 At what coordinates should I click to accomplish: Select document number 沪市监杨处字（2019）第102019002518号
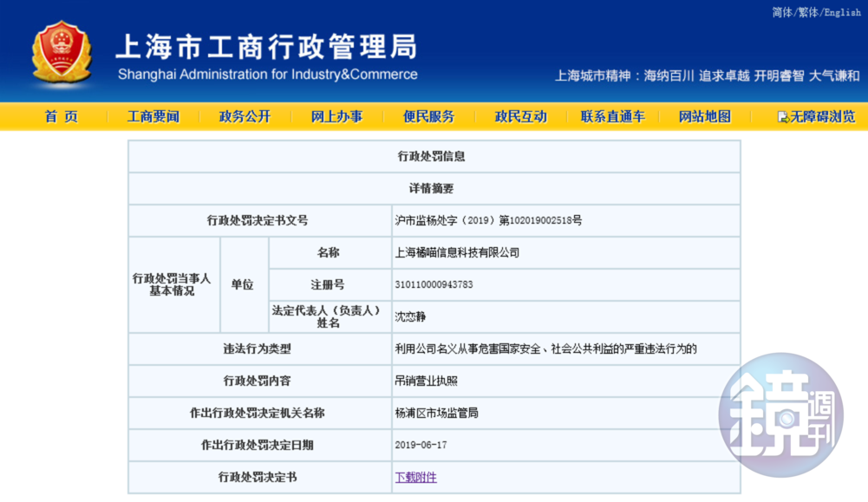(488, 220)
